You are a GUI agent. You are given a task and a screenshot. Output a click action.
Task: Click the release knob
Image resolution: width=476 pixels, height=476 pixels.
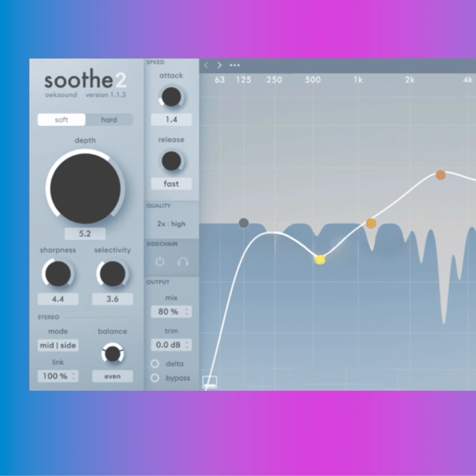[171, 161]
